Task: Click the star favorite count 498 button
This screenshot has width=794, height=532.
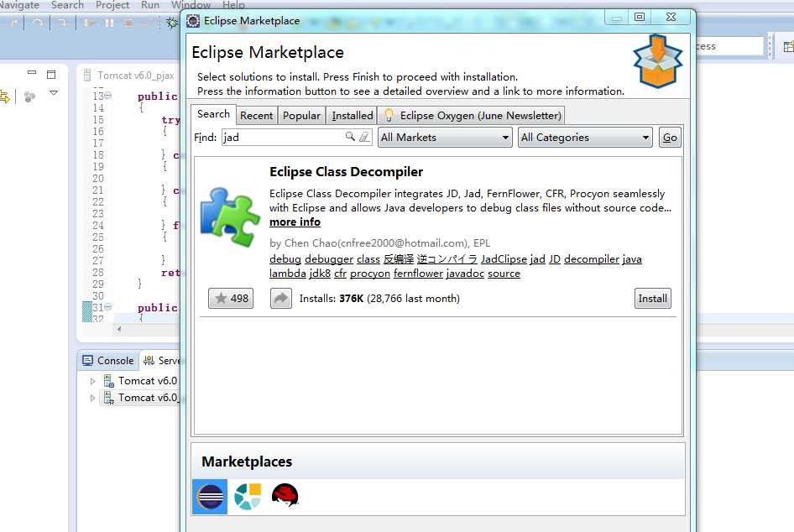Action: click(231, 298)
